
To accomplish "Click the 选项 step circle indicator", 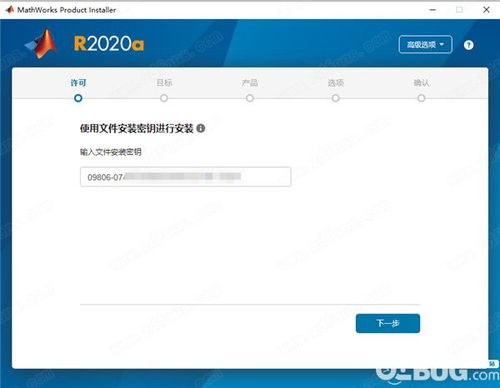I will pos(336,98).
